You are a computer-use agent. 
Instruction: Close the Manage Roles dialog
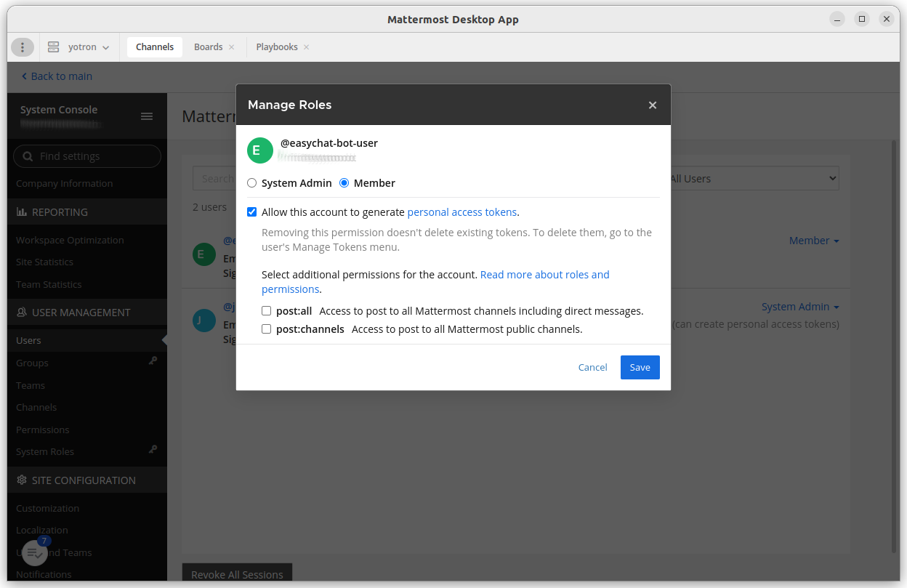click(x=653, y=105)
